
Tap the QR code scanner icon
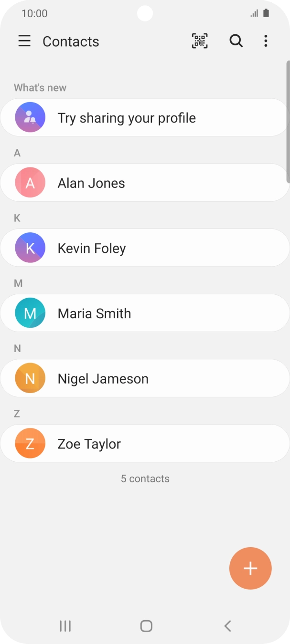(200, 42)
